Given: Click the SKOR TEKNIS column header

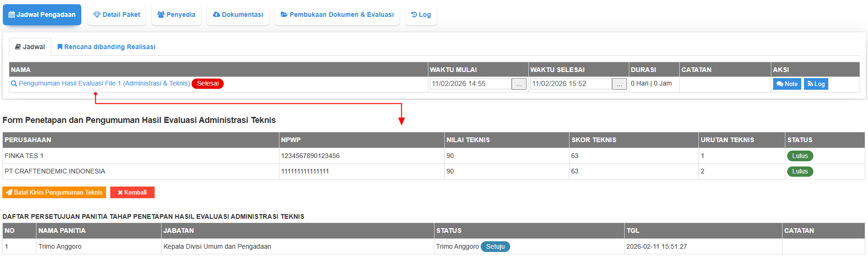Looking at the screenshot, I should coord(634,140).
